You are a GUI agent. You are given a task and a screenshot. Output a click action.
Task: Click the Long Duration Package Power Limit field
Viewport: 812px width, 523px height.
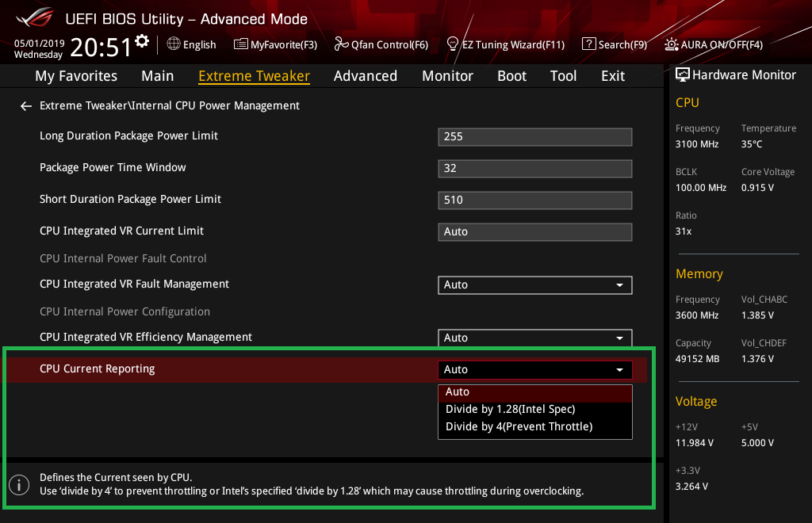coord(535,137)
